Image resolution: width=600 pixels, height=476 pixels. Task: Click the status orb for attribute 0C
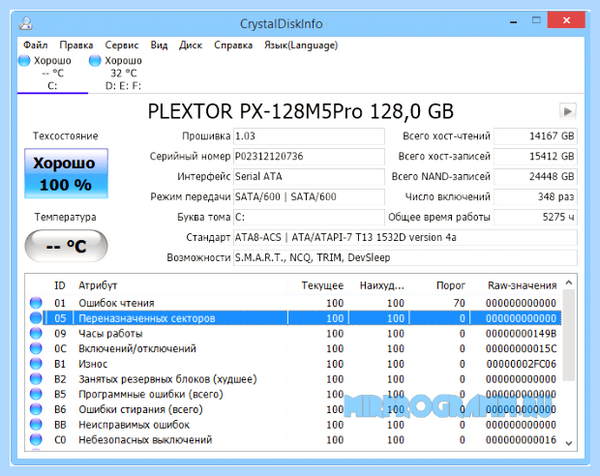(36, 348)
